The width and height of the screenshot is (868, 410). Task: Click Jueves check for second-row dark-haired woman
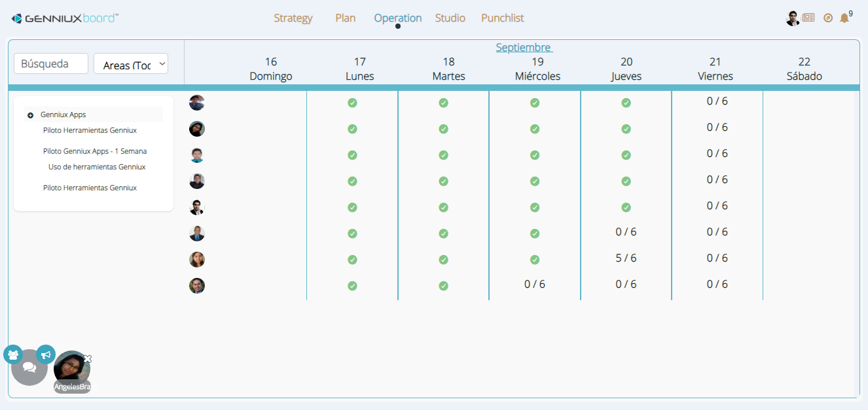626,129
